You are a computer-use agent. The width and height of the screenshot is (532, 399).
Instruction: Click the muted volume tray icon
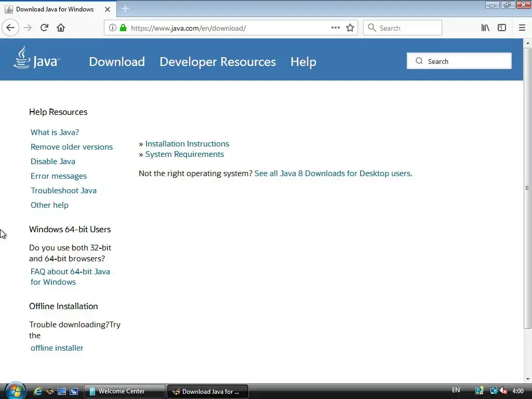(x=503, y=391)
